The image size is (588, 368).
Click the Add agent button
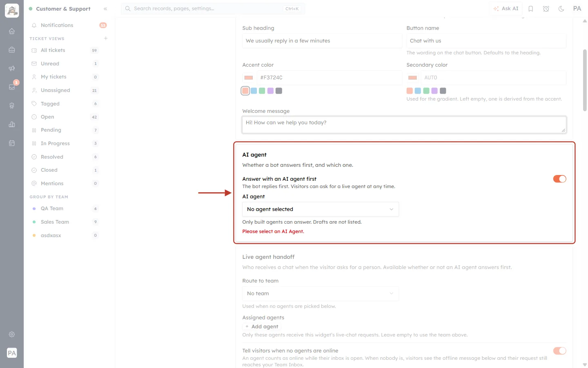[262, 326]
